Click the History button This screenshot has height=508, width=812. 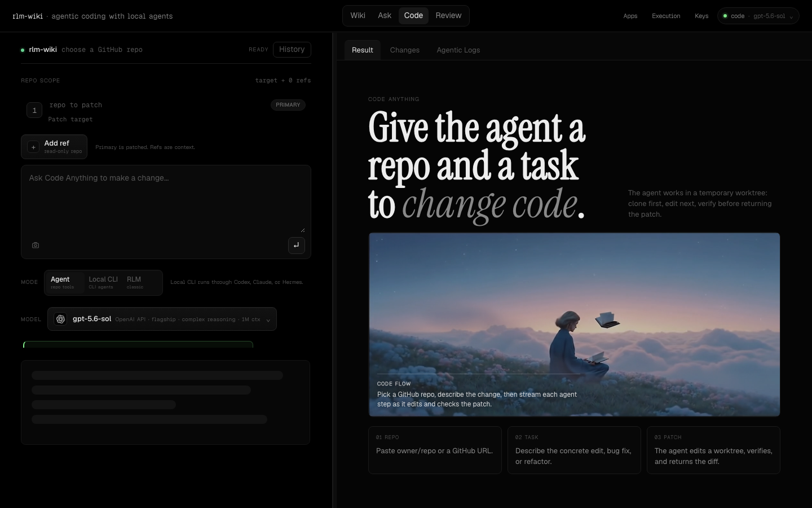(x=292, y=50)
